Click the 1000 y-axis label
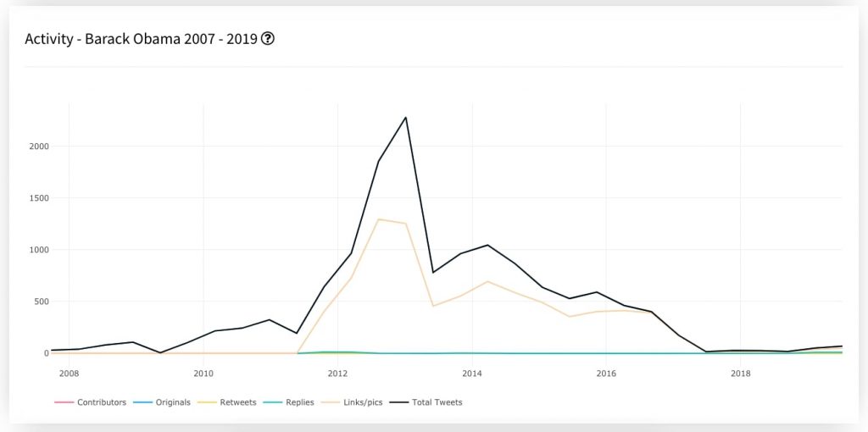Image resolution: width=868 pixels, height=432 pixels. tap(41, 250)
